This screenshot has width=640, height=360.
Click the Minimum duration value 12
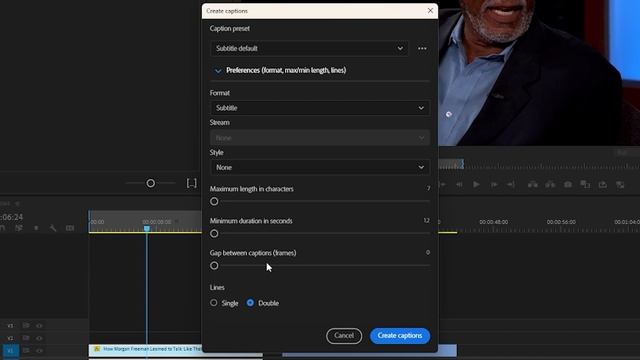[x=427, y=220]
